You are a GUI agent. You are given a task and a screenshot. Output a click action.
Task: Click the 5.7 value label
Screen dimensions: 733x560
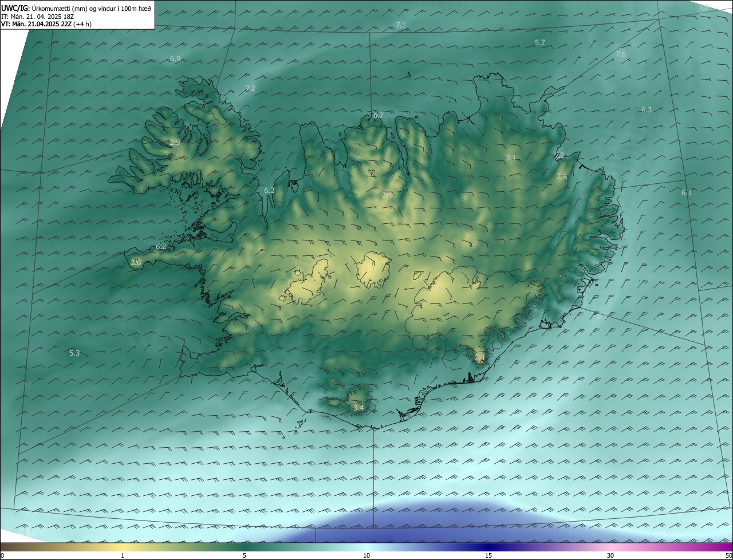540,43
